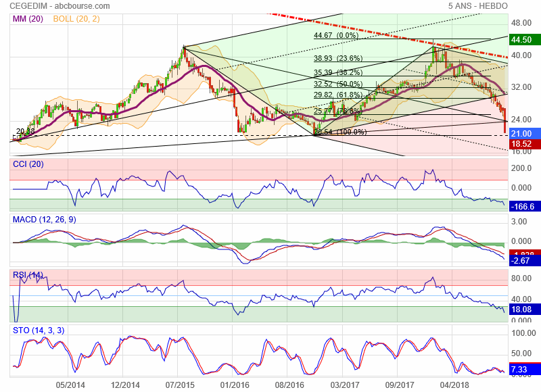Click the Fibonacci label "29.82 (61.8%)"
Viewport: 541px width, 392px height.
pos(338,95)
